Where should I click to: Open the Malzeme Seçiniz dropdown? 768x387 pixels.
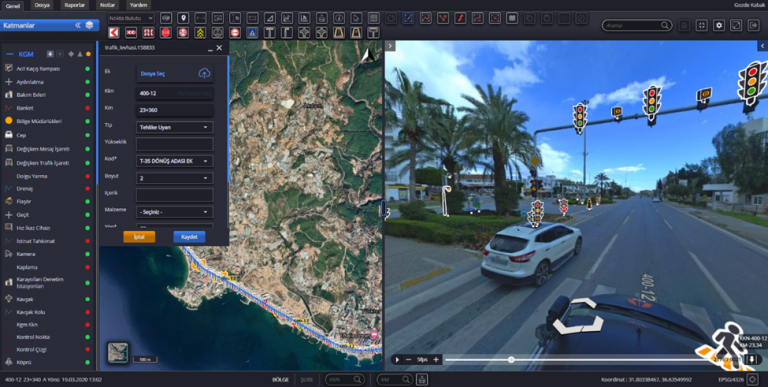coord(174,212)
